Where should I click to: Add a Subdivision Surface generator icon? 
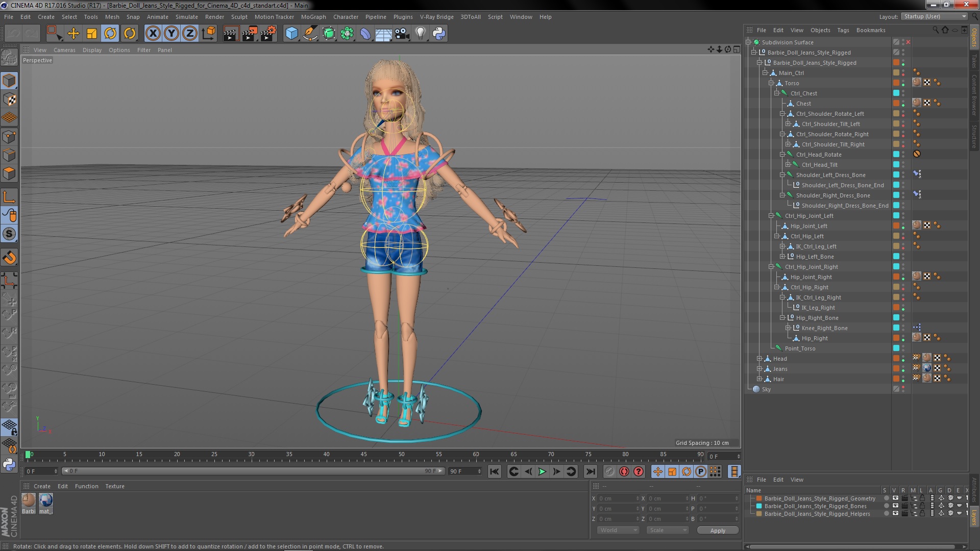click(x=329, y=34)
